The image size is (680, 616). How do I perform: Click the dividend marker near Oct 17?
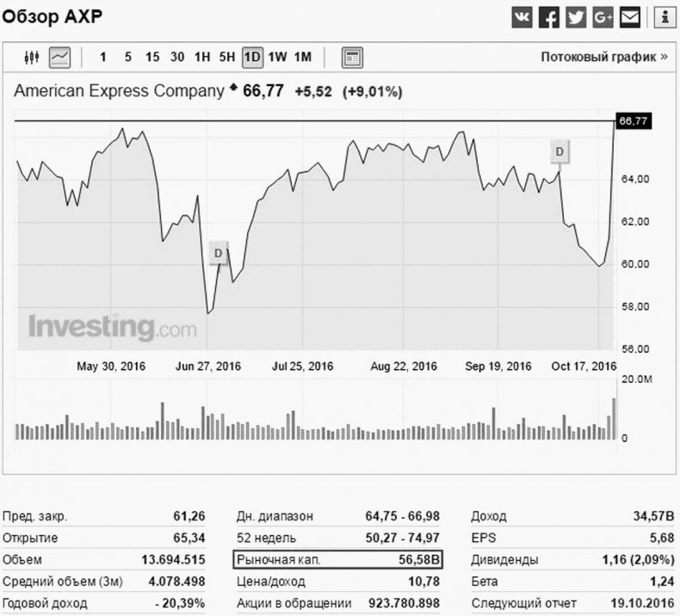click(559, 152)
